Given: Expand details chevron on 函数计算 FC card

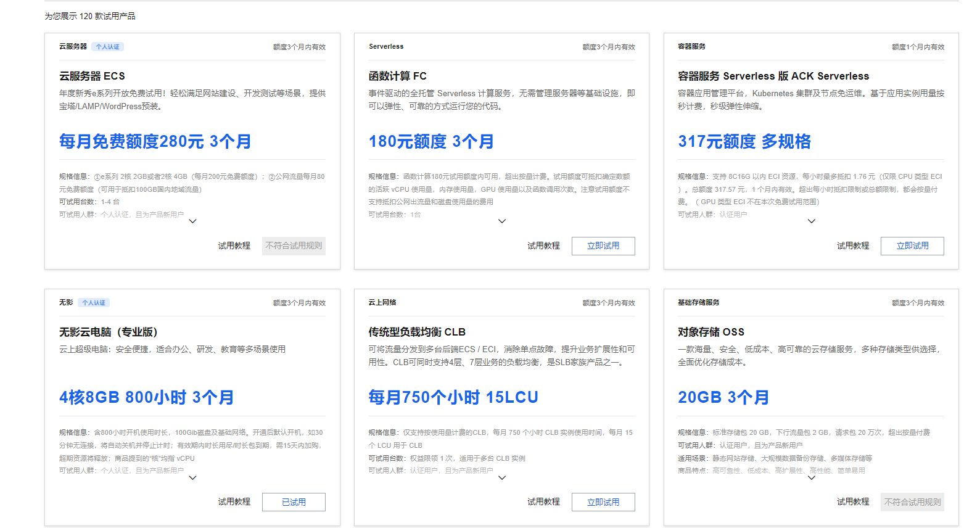Looking at the screenshot, I should coord(502,221).
